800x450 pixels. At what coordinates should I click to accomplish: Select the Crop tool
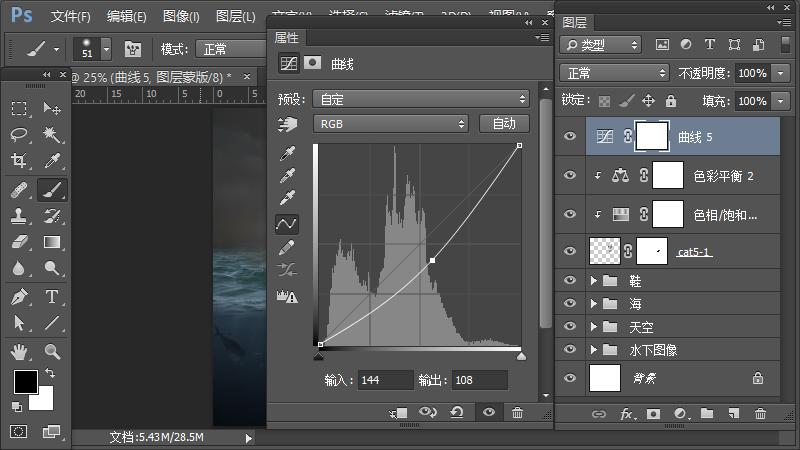[18, 161]
